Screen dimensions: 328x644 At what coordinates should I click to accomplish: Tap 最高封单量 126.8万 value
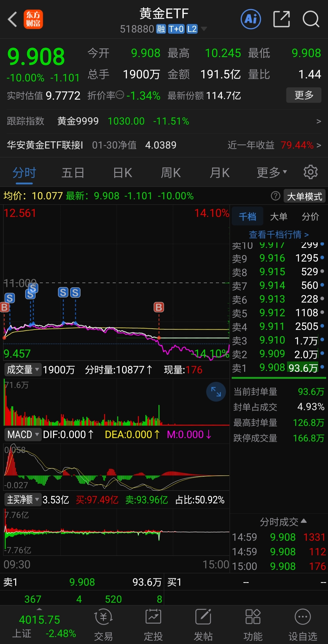click(309, 423)
